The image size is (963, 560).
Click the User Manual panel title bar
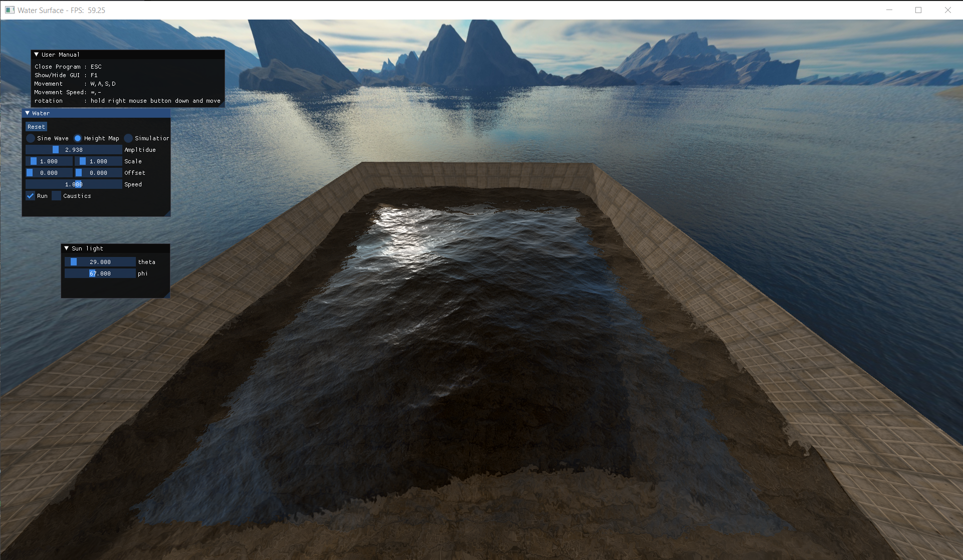(x=128, y=55)
